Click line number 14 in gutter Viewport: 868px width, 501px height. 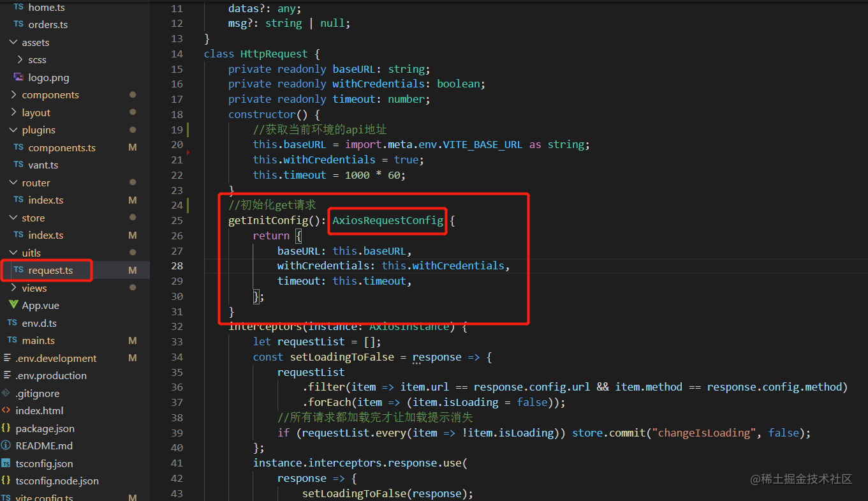[177, 54]
